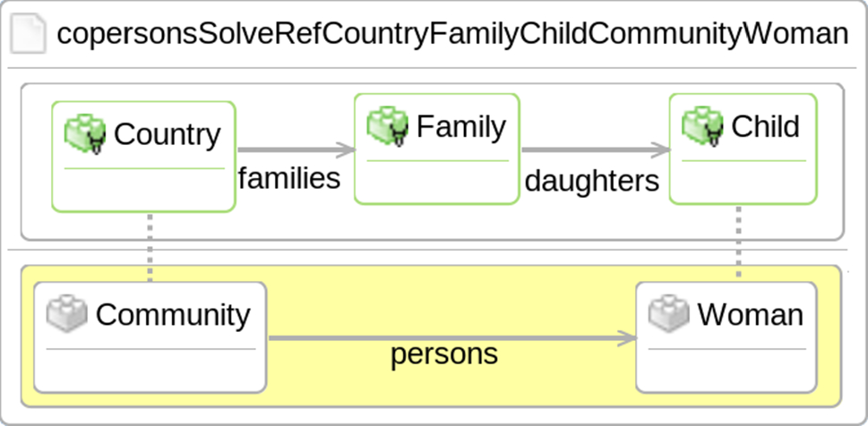Click the green Family node icon

click(x=389, y=127)
